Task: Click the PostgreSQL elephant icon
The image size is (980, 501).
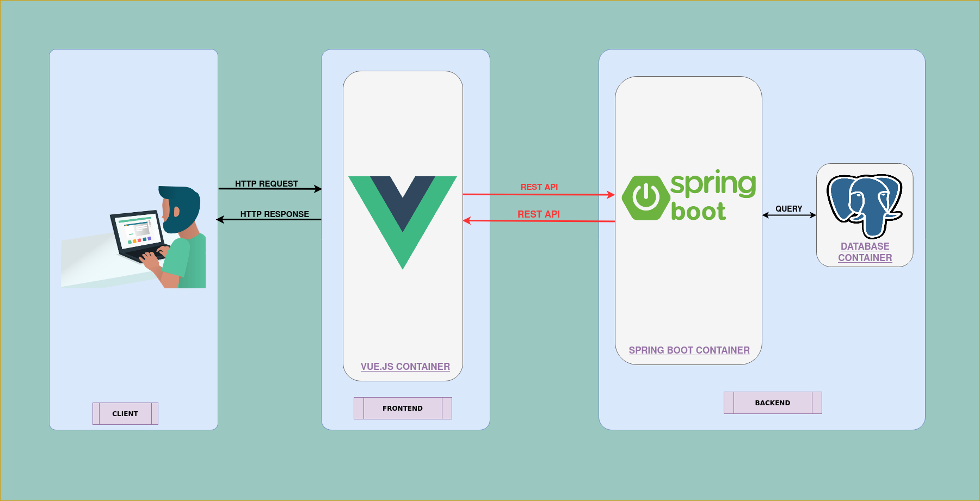Action: (865, 206)
